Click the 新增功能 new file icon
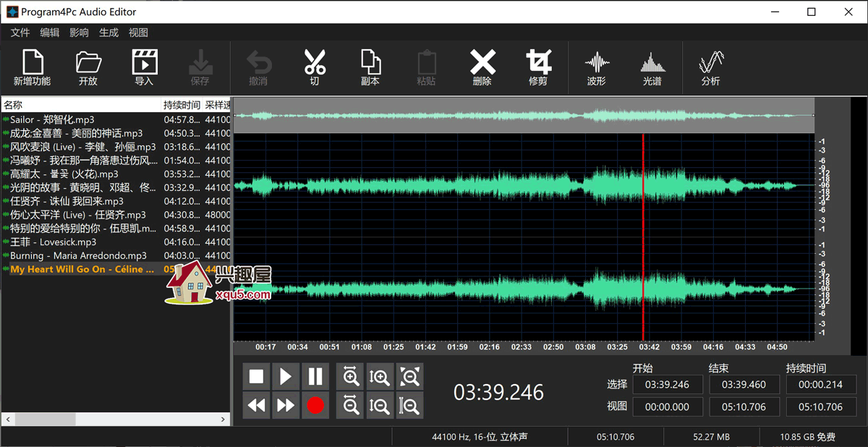868x447 pixels. coord(32,62)
